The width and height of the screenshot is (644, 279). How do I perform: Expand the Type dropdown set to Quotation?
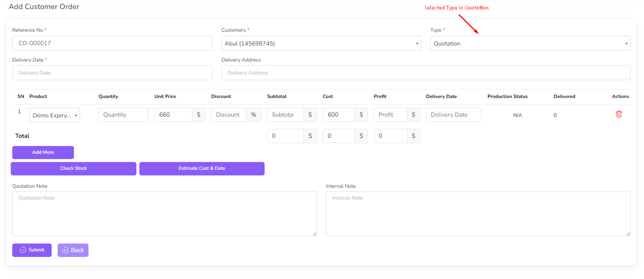point(530,44)
